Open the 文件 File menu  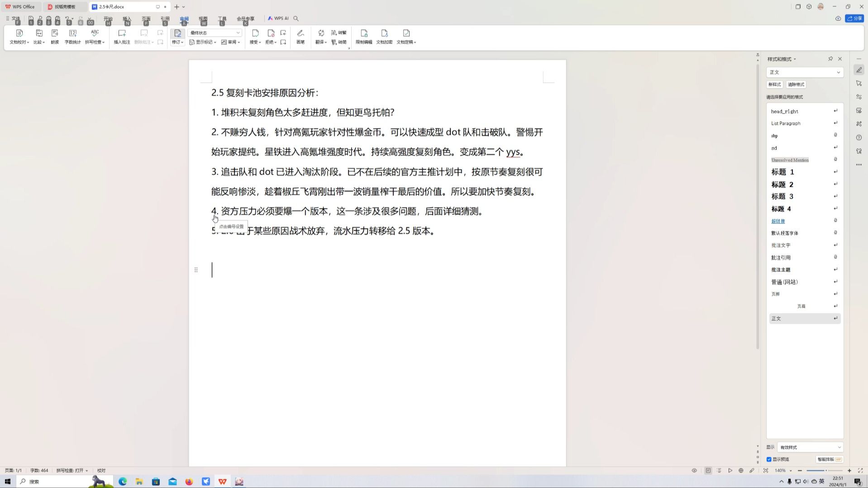(x=13, y=19)
